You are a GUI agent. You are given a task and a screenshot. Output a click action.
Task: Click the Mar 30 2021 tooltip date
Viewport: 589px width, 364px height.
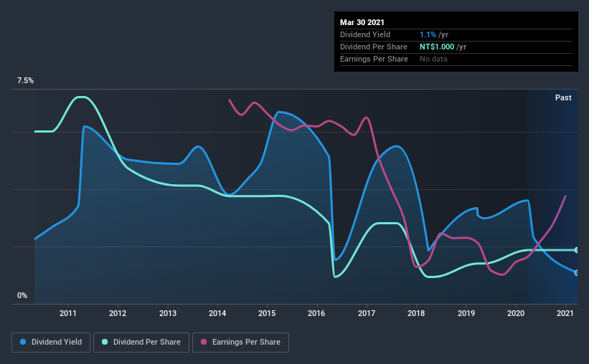[362, 22]
